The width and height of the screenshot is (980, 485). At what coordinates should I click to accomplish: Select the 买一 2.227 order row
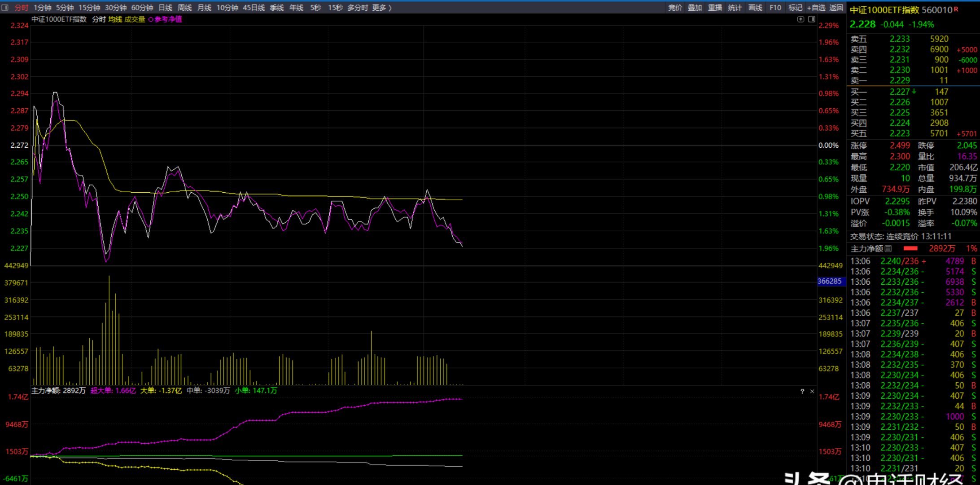click(x=914, y=92)
